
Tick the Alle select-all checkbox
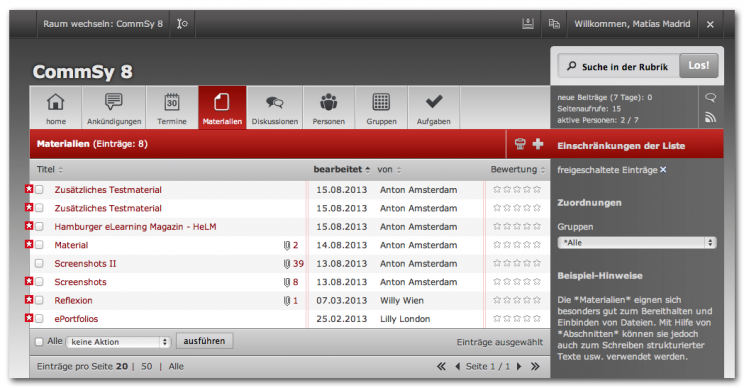pyautogui.click(x=39, y=342)
